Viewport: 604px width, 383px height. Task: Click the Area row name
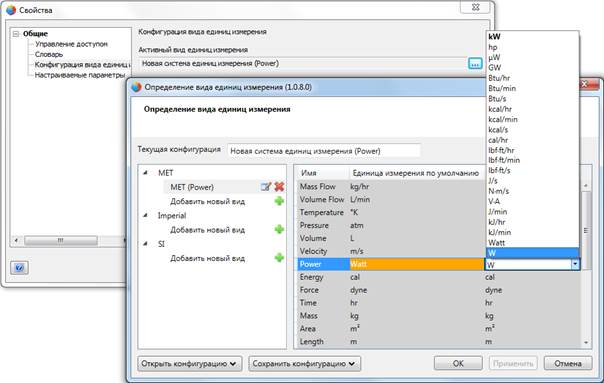[307, 329]
